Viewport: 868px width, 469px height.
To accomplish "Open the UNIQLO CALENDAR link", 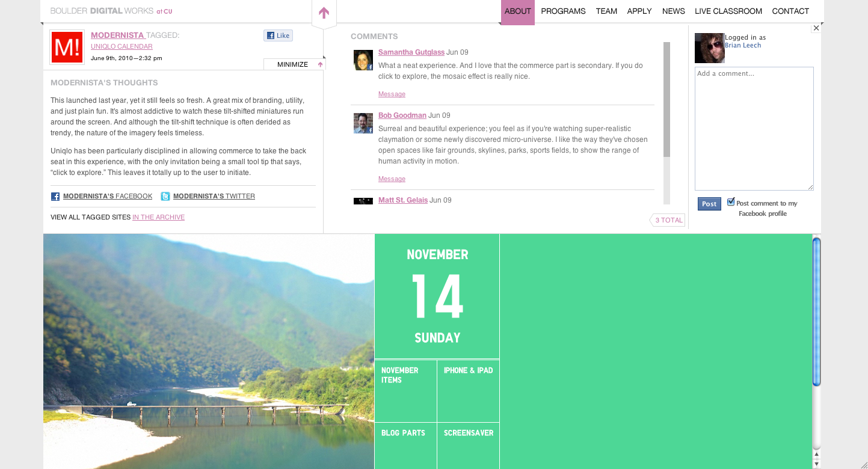I will pos(122,46).
